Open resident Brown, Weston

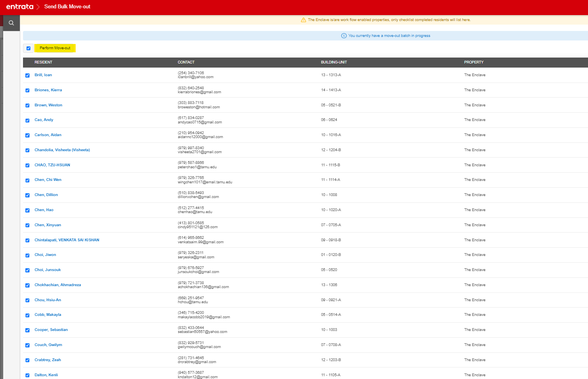(48, 105)
